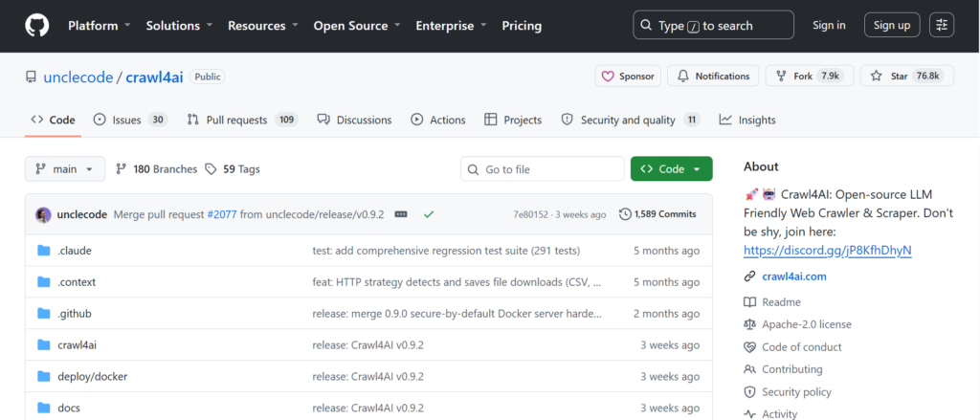This screenshot has width=980, height=420.
Task: Expand the Open Source menu
Action: point(357,26)
